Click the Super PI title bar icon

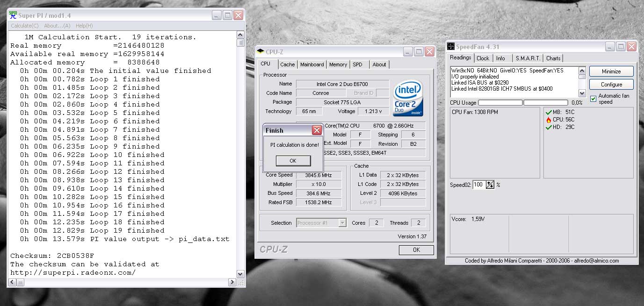pos(13,15)
